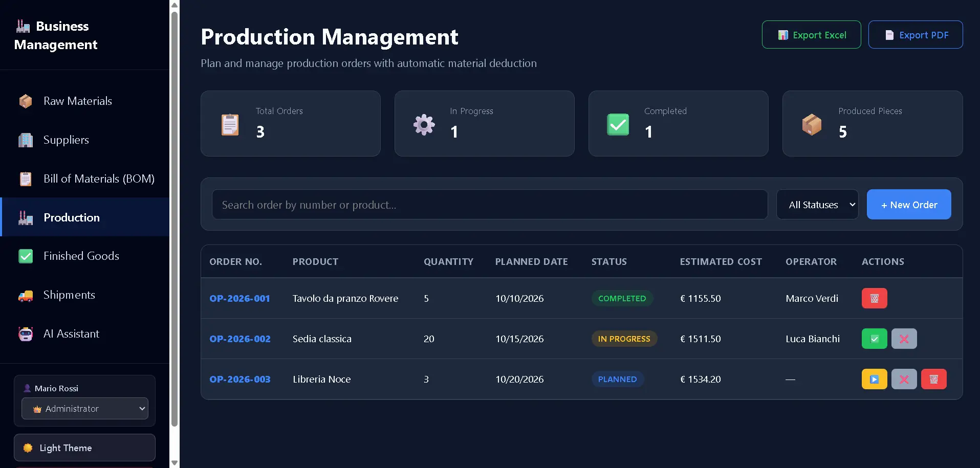Click the QUANTITY column header
This screenshot has width=980, height=468.
448,262
